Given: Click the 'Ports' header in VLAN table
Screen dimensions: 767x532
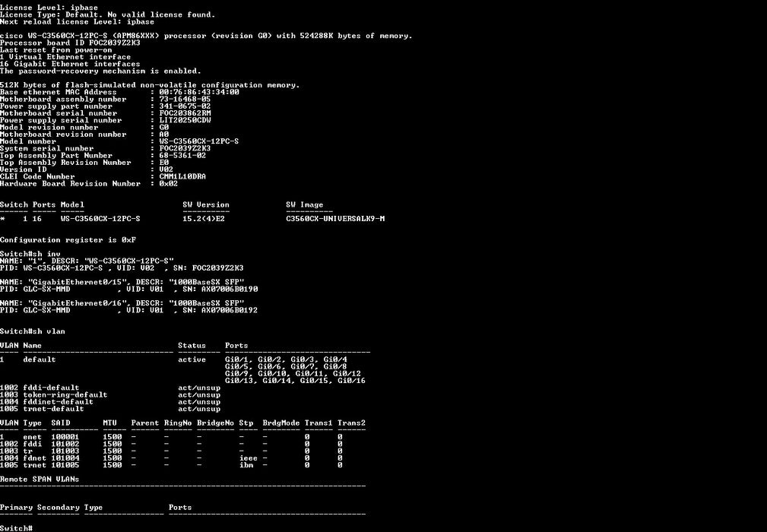Looking at the screenshot, I should click(236, 345).
